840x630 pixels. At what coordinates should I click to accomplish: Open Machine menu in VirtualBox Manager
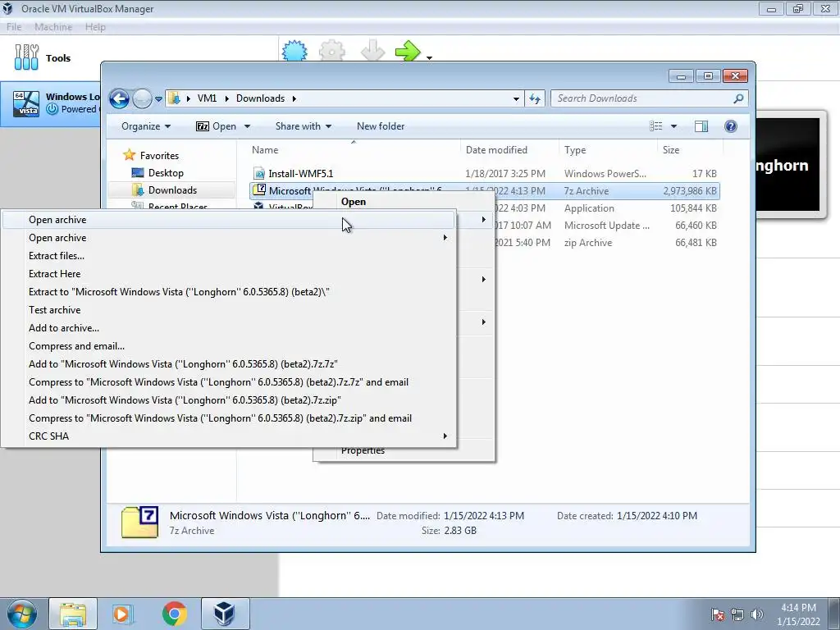[53, 27]
